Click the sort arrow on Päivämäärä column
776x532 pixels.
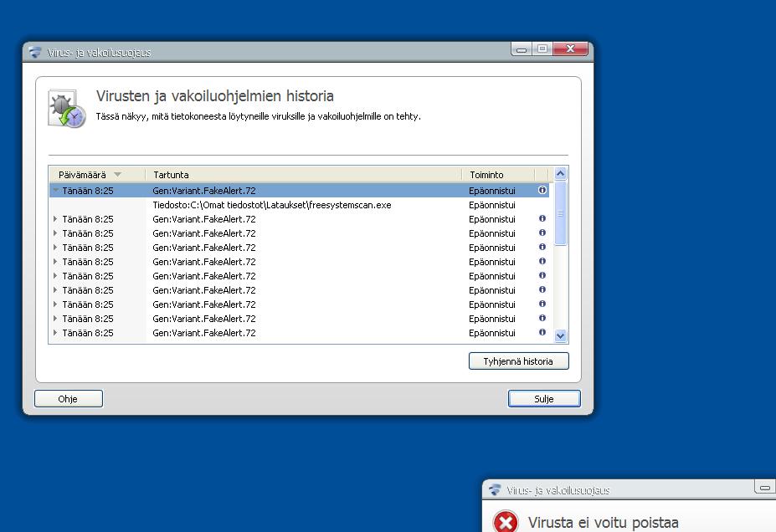(x=117, y=175)
